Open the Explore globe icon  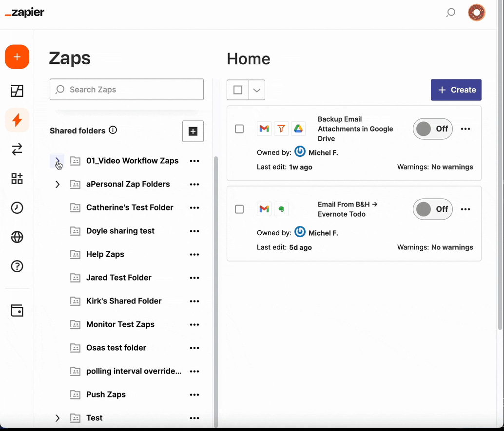[17, 237]
